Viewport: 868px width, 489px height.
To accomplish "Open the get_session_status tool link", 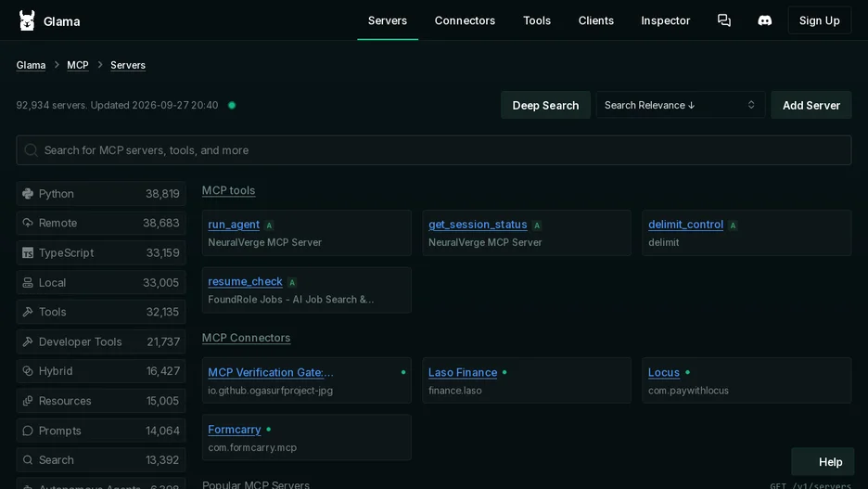I will tap(478, 225).
